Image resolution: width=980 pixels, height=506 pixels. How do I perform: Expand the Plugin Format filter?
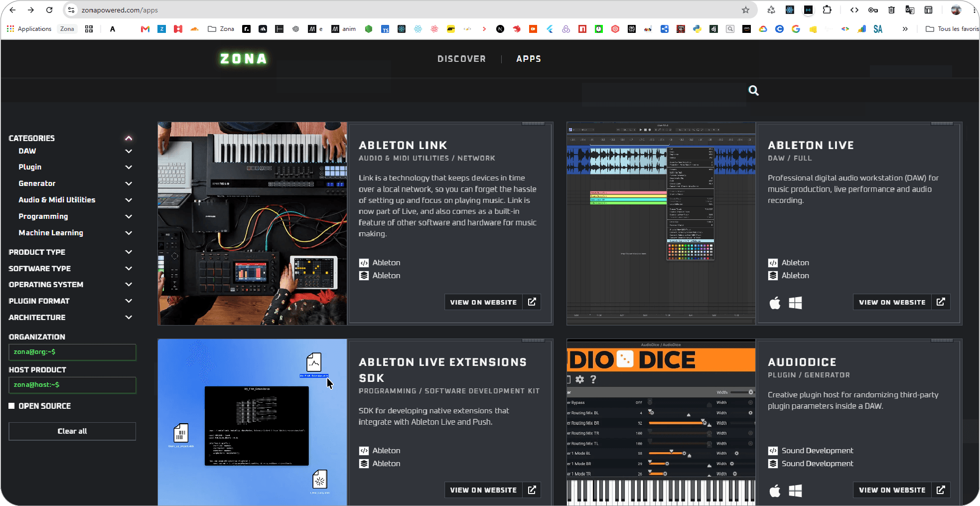pyautogui.click(x=129, y=301)
